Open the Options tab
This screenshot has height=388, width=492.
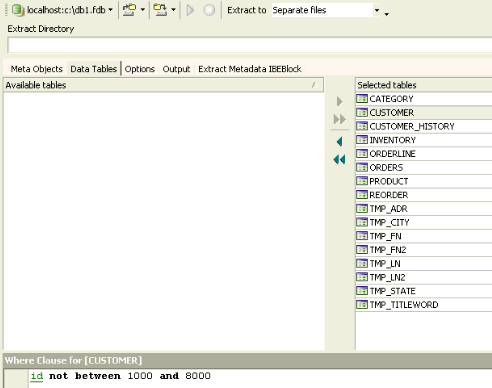(140, 69)
